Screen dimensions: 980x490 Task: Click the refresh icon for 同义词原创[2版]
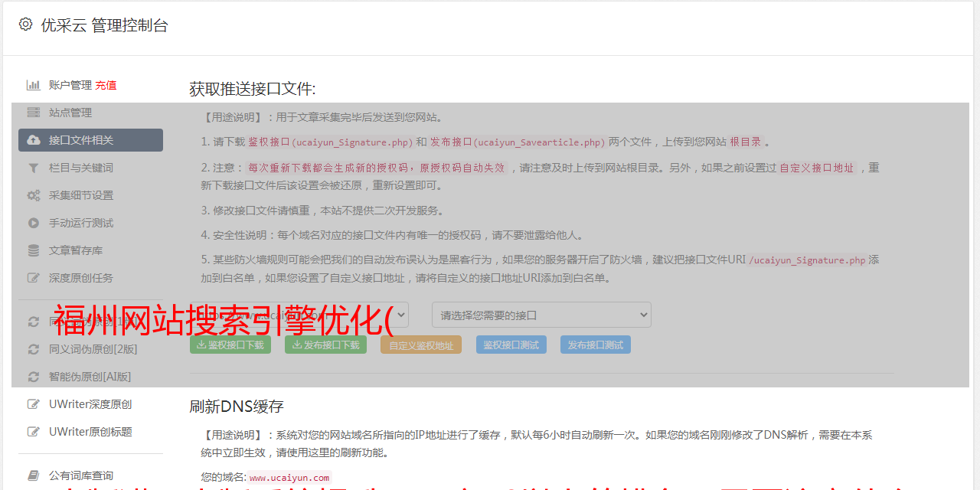pyautogui.click(x=34, y=349)
